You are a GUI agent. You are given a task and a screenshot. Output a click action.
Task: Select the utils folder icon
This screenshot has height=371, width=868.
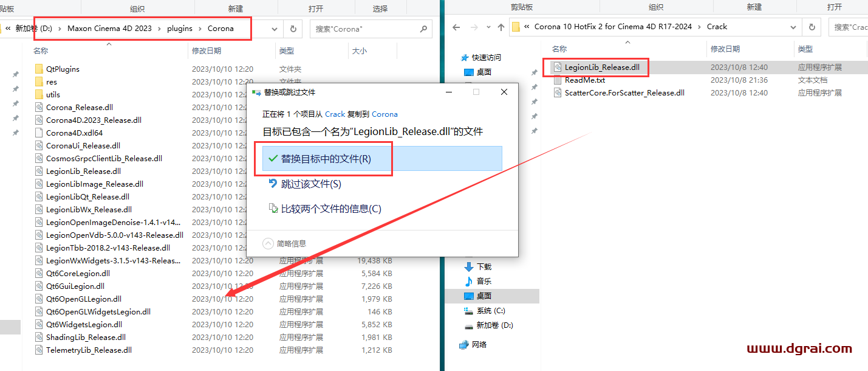[39, 94]
